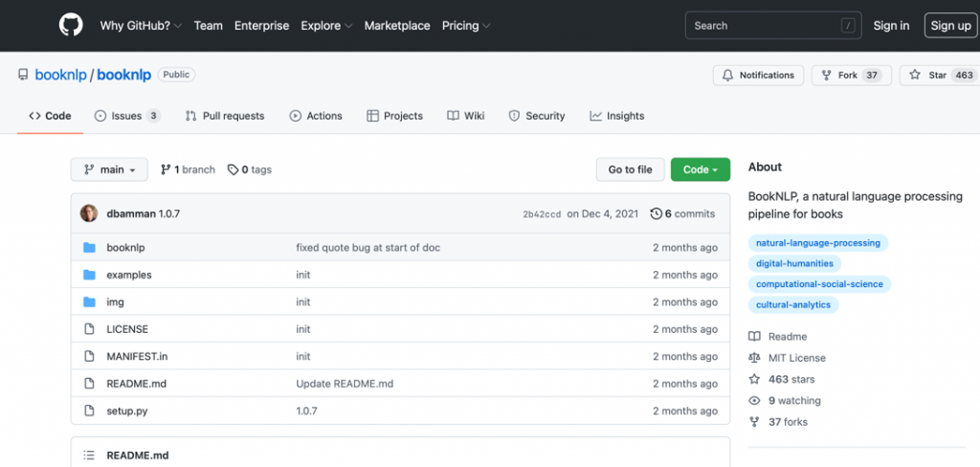The width and height of the screenshot is (980, 467).
Task: Click the slash shortcut icon in search box
Action: (848, 26)
